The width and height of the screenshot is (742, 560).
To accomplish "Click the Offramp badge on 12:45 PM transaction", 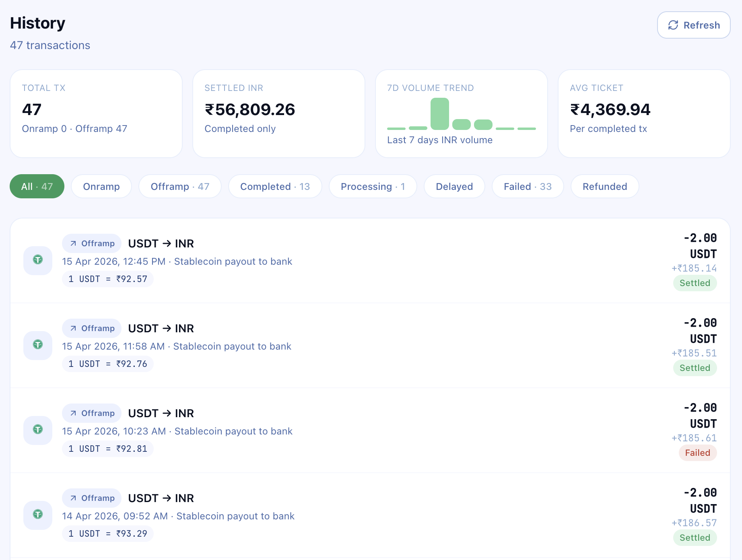I will click(92, 243).
